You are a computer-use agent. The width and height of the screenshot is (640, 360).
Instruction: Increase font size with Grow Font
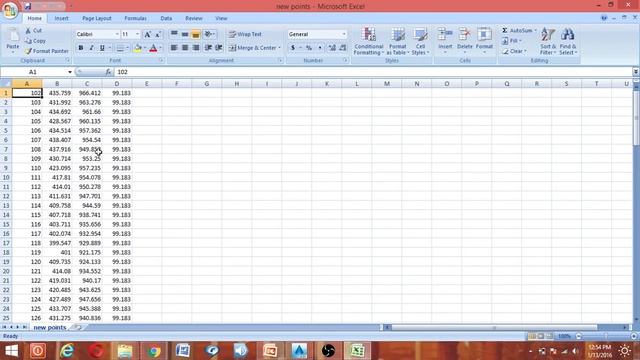click(x=147, y=34)
